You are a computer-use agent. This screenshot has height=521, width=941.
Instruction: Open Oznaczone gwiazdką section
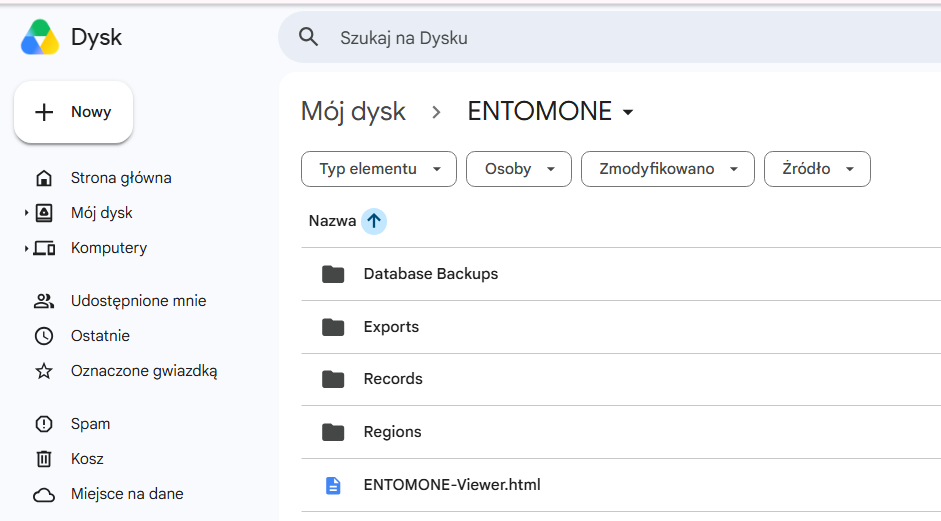coord(143,371)
